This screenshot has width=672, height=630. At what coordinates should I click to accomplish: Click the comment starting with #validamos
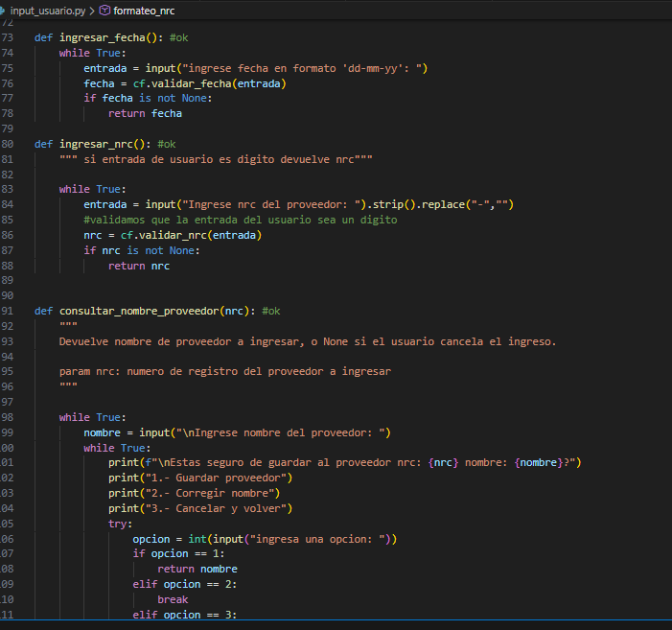(240, 220)
